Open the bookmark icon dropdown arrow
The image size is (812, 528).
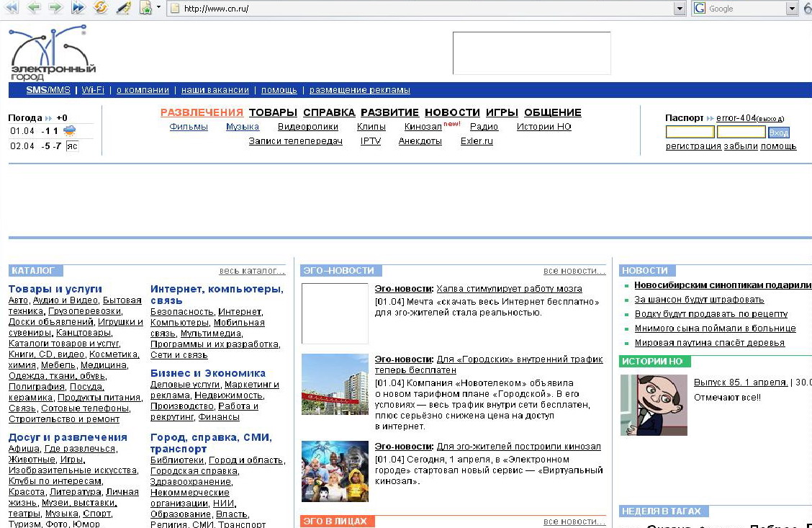tap(159, 8)
